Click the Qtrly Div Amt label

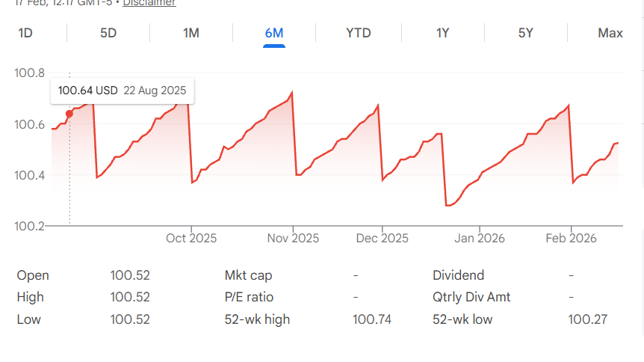click(471, 297)
